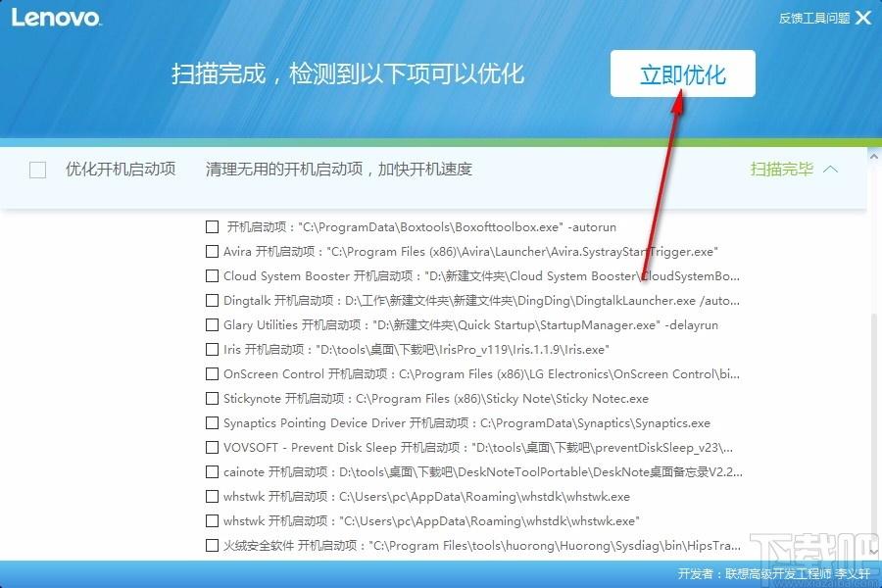Viewport: 882px width, 588px height.
Task: Click the DingtalkLauncher.exe entry text
Action: click(481, 301)
